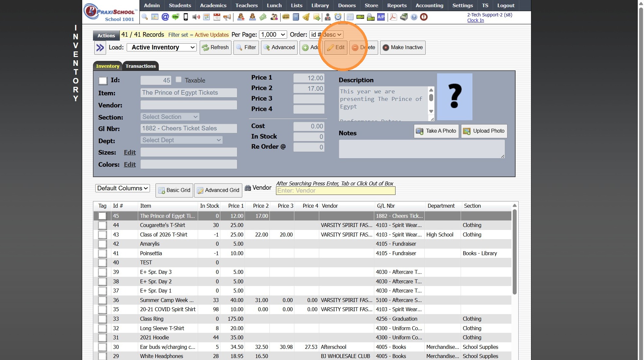Switch to the Transactions tab
This screenshot has height=360, width=644.
click(x=140, y=66)
